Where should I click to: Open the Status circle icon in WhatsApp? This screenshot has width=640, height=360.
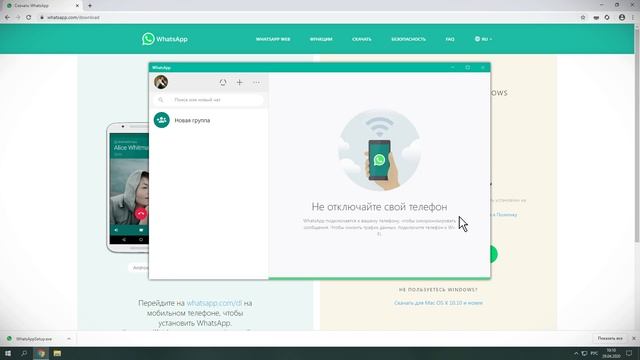click(223, 82)
